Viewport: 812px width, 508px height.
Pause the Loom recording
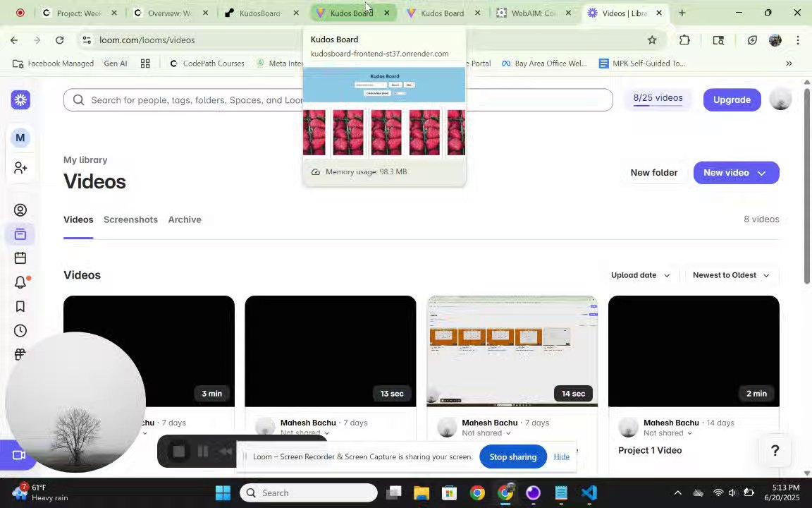point(203,452)
